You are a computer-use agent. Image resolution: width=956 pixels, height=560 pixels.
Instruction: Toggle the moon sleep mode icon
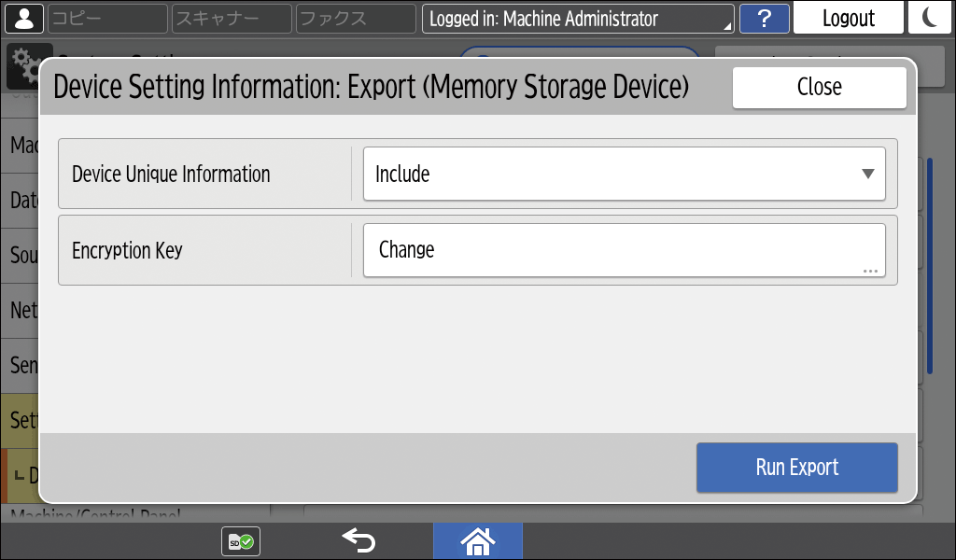(x=930, y=19)
